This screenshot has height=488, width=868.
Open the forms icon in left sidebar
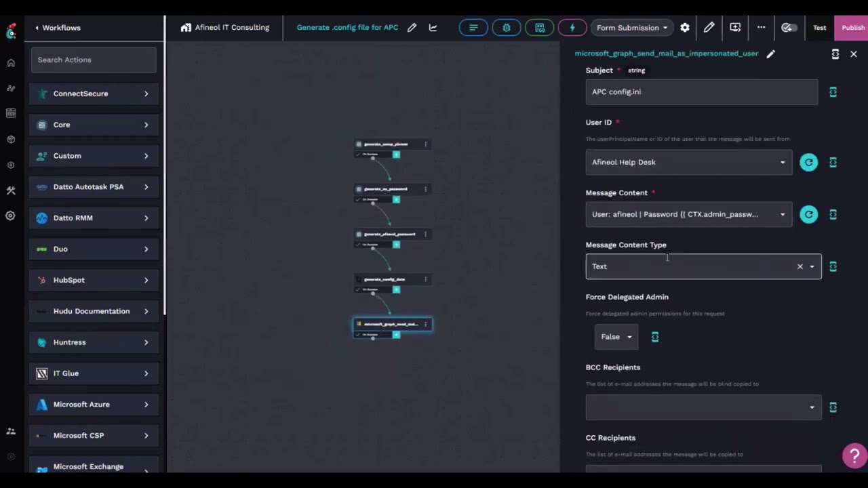[10, 113]
